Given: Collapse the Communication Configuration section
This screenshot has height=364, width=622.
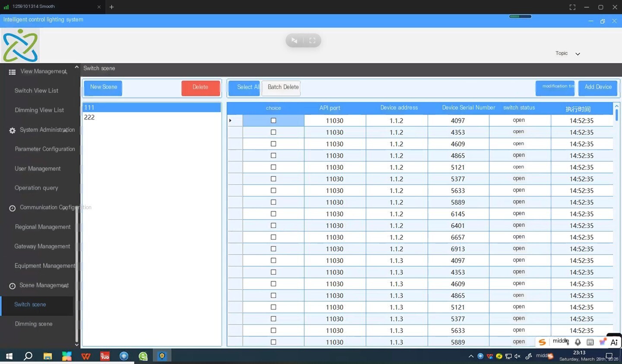Looking at the screenshot, I should tap(65, 209).
